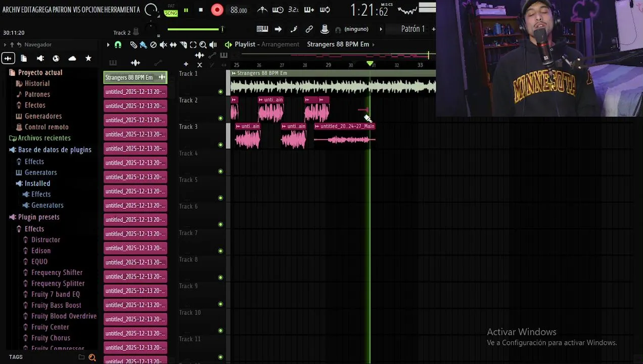Choose the Select marquee tool

[193, 44]
